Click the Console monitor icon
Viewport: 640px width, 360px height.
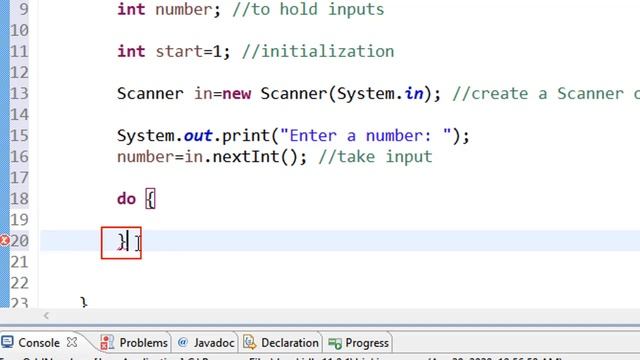pos(7,342)
